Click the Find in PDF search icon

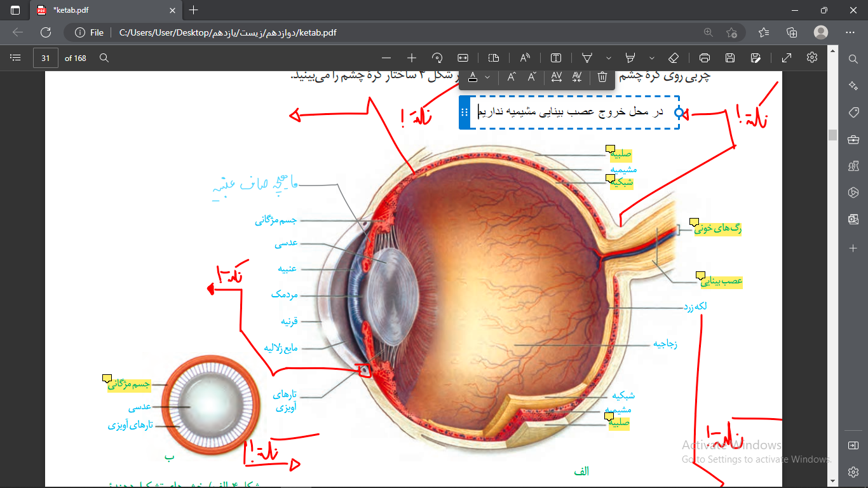104,58
